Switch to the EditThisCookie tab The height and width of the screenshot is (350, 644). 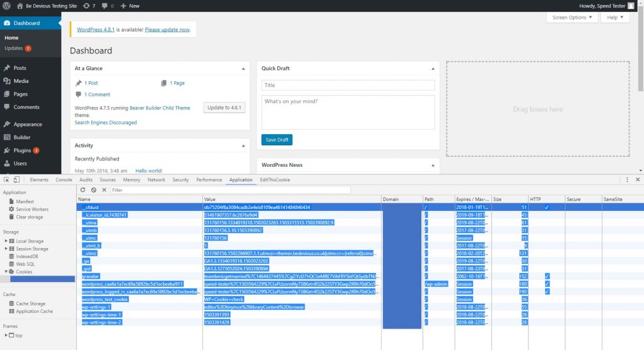coord(275,180)
